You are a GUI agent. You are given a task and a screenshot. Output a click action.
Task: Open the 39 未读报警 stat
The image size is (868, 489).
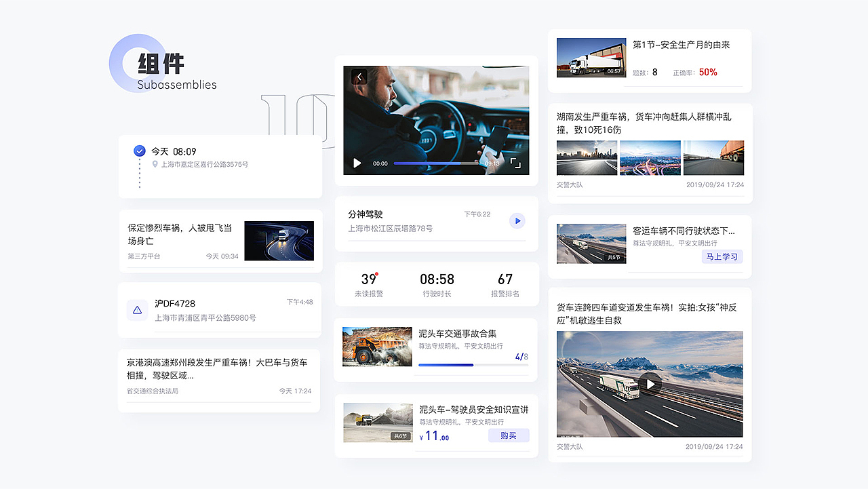369,285
